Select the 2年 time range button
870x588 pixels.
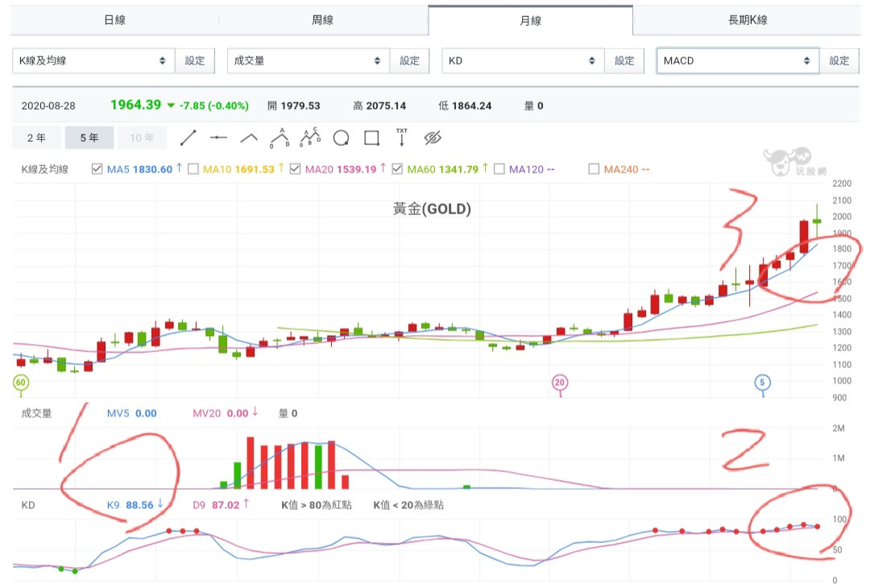(x=36, y=138)
